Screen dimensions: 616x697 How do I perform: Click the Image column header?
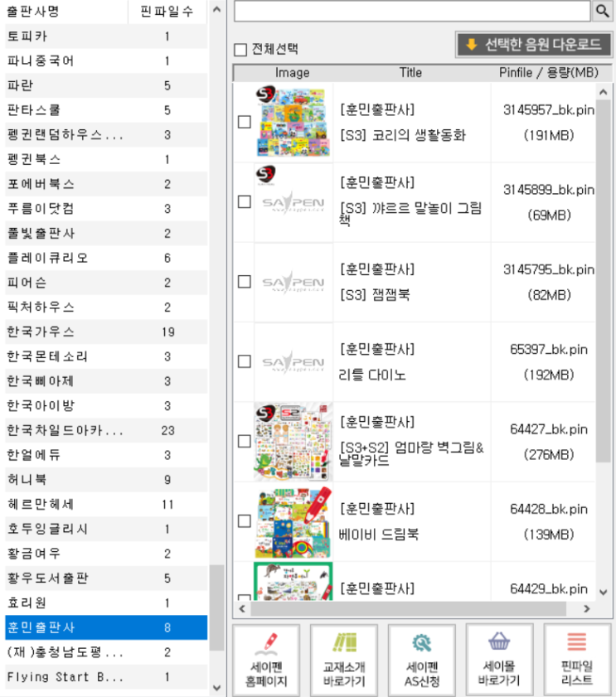tap(292, 72)
